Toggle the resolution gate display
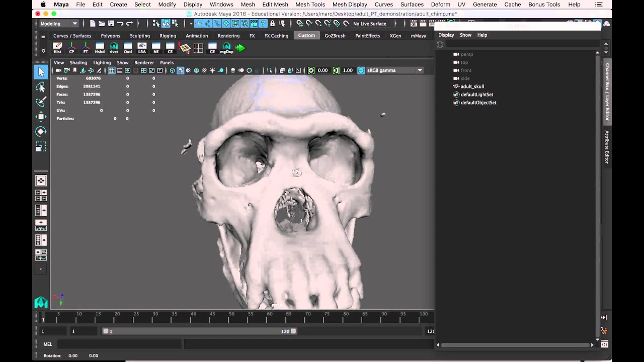Image resolution: width=644 pixels, height=362 pixels. 128,70
